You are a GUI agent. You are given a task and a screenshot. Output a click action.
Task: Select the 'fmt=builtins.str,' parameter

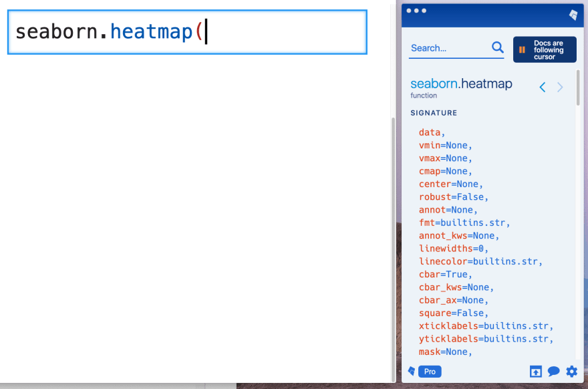coord(464,223)
